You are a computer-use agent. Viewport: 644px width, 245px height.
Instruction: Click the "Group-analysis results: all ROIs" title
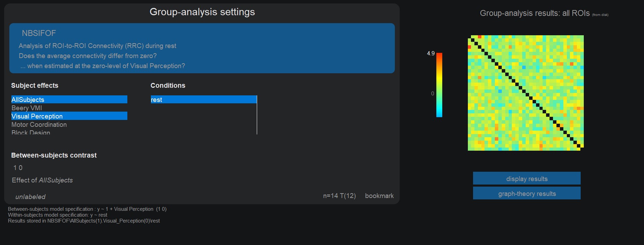tap(534, 13)
